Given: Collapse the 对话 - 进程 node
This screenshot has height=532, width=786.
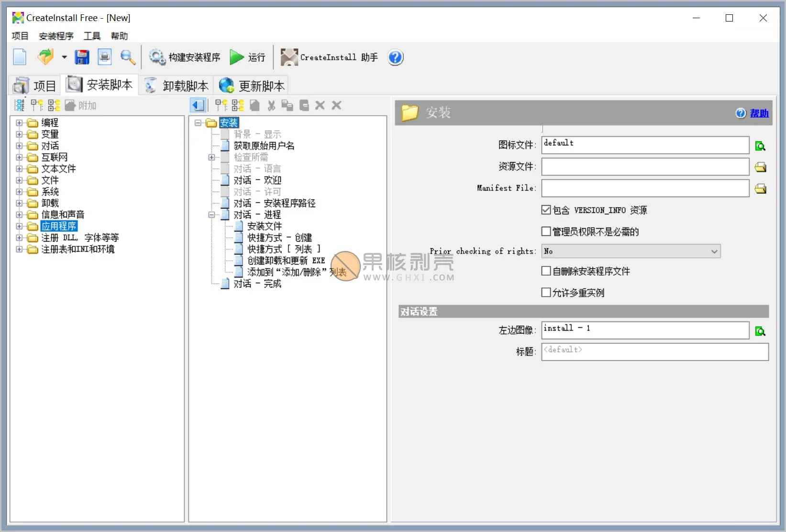Looking at the screenshot, I should 211,215.
